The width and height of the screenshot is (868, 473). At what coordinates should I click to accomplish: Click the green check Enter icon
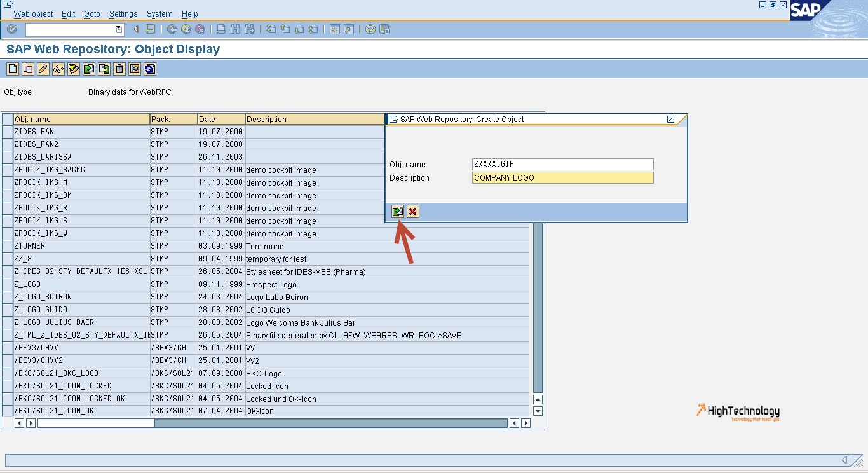pos(12,29)
